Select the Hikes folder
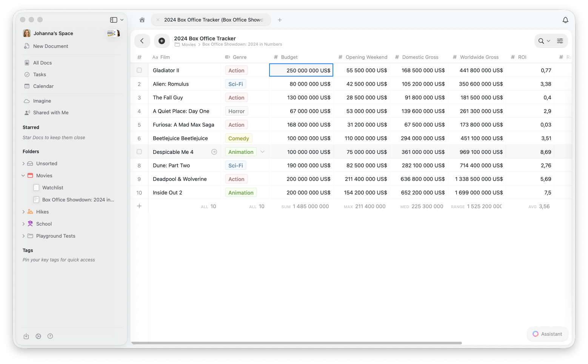Image resolution: width=588 pixels, height=364 pixels. click(42, 212)
